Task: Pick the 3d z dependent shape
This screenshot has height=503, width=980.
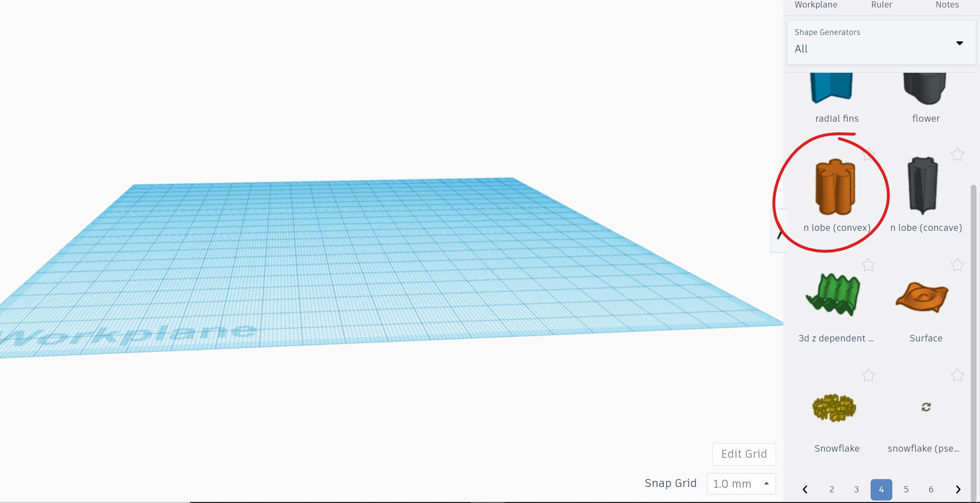Action: pyautogui.click(x=833, y=295)
